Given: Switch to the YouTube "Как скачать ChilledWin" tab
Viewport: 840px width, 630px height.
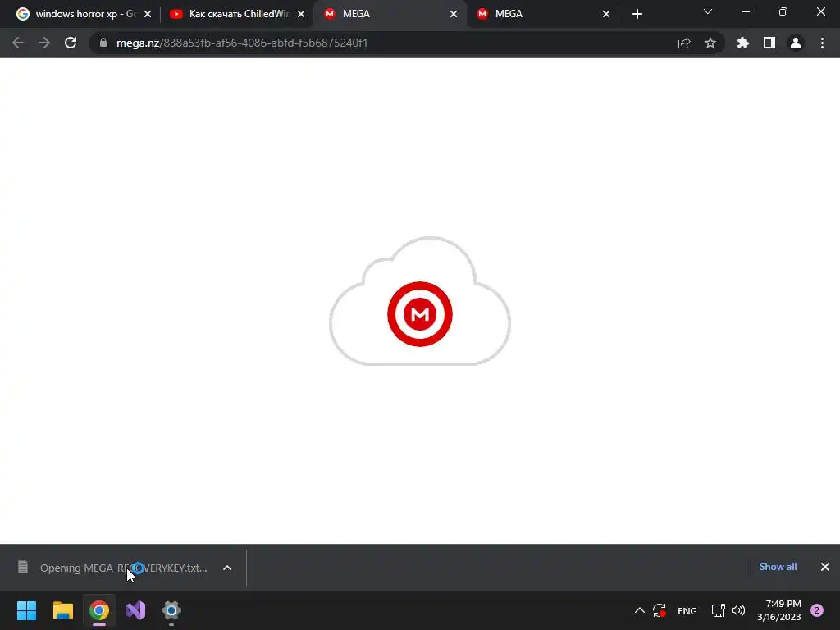Looking at the screenshot, I should [237, 14].
